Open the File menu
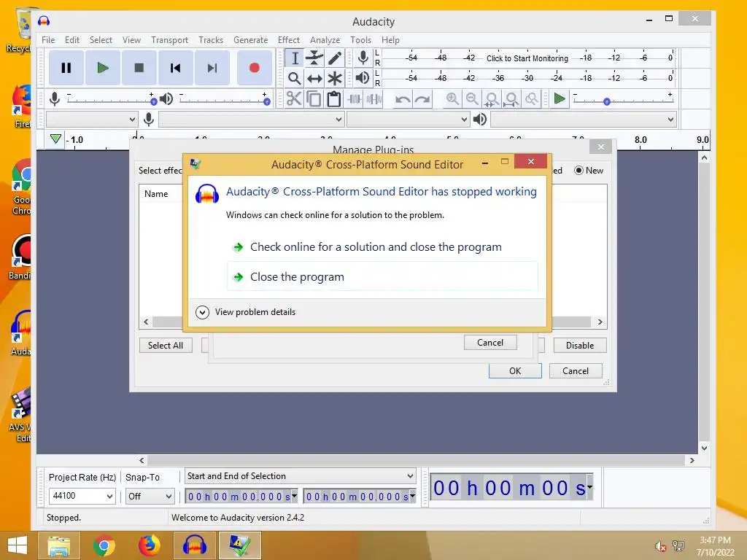This screenshot has width=747, height=560. click(x=48, y=40)
